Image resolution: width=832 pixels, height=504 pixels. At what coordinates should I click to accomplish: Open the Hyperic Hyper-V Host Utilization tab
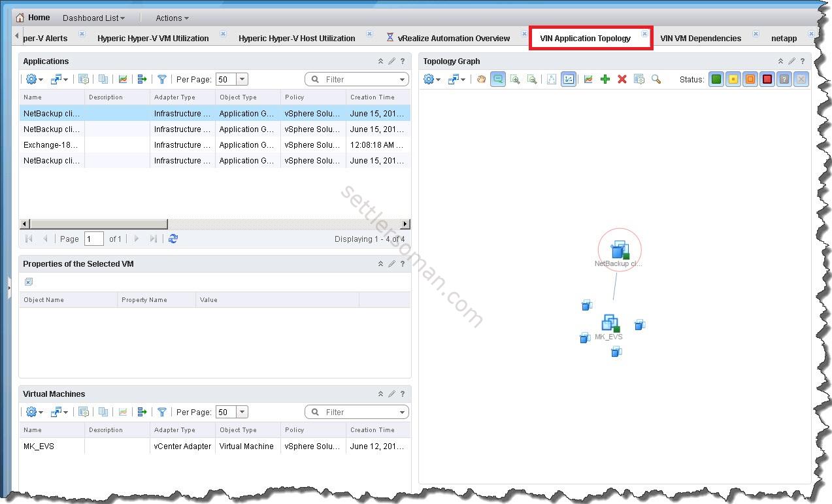[x=297, y=38]
